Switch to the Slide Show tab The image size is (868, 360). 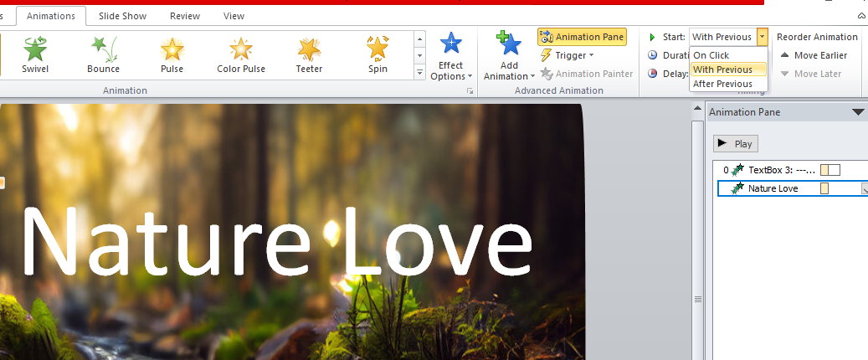[121, 16]
